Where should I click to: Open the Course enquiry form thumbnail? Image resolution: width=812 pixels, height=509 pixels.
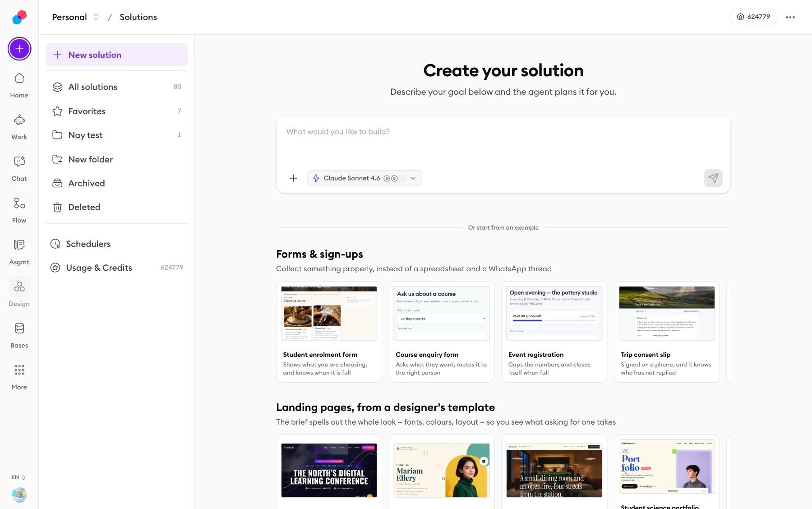pos(442,313)
